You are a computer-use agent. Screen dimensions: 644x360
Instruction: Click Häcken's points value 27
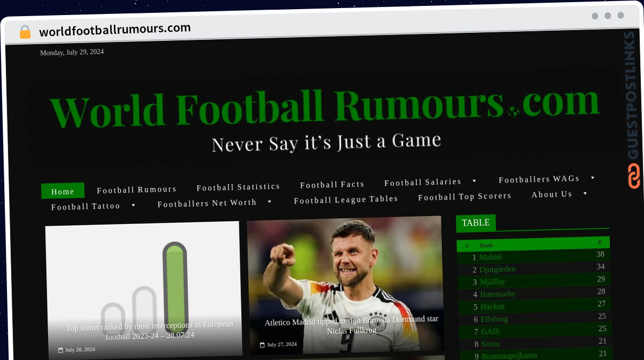tap(602, 304)
